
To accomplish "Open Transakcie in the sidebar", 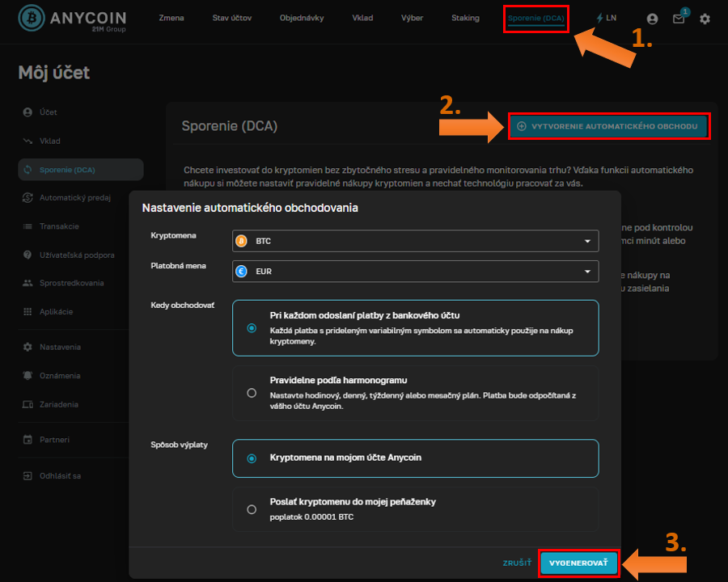I will coord(59,226).
